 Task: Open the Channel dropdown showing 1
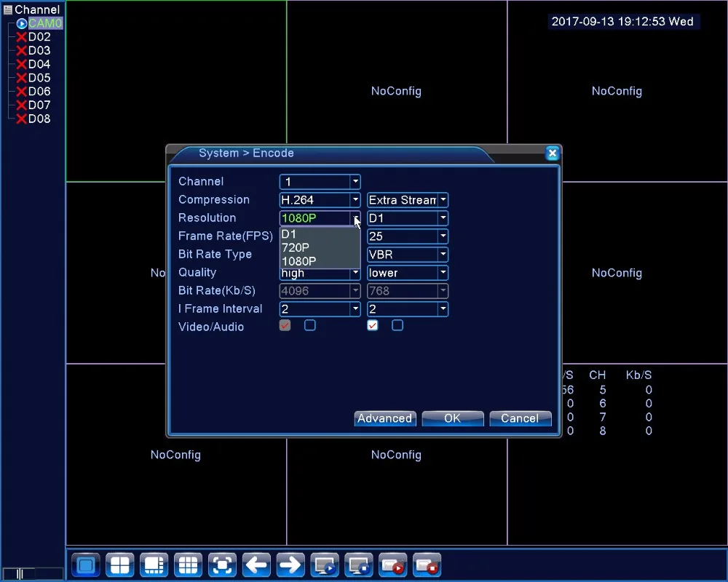(x=320, y=181)
